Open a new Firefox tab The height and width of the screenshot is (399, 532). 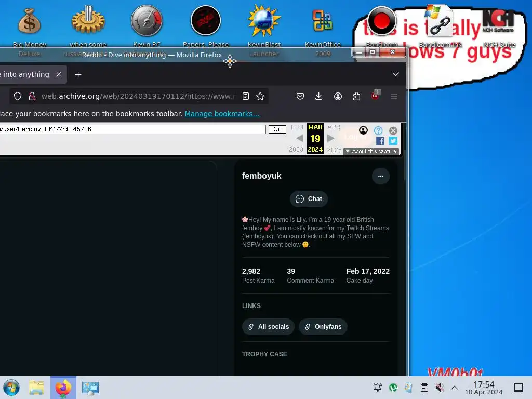click(x=78, y=74)
